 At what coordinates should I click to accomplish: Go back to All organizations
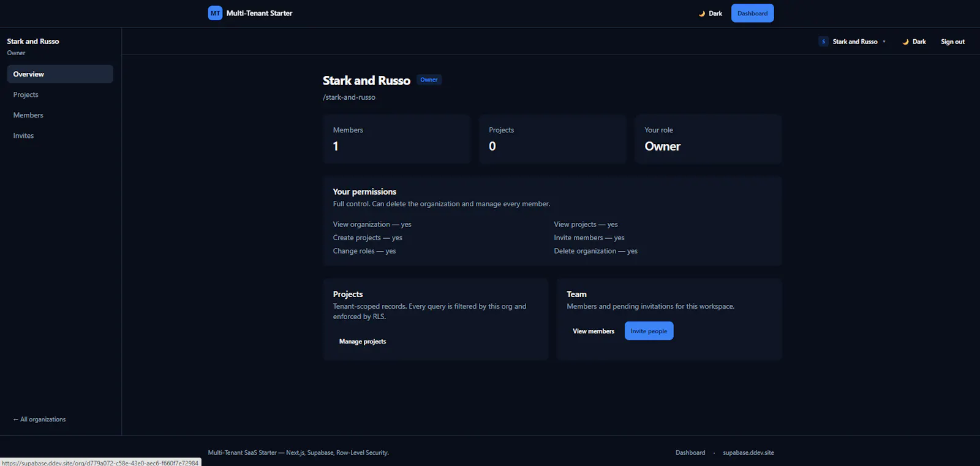point(39,419)
